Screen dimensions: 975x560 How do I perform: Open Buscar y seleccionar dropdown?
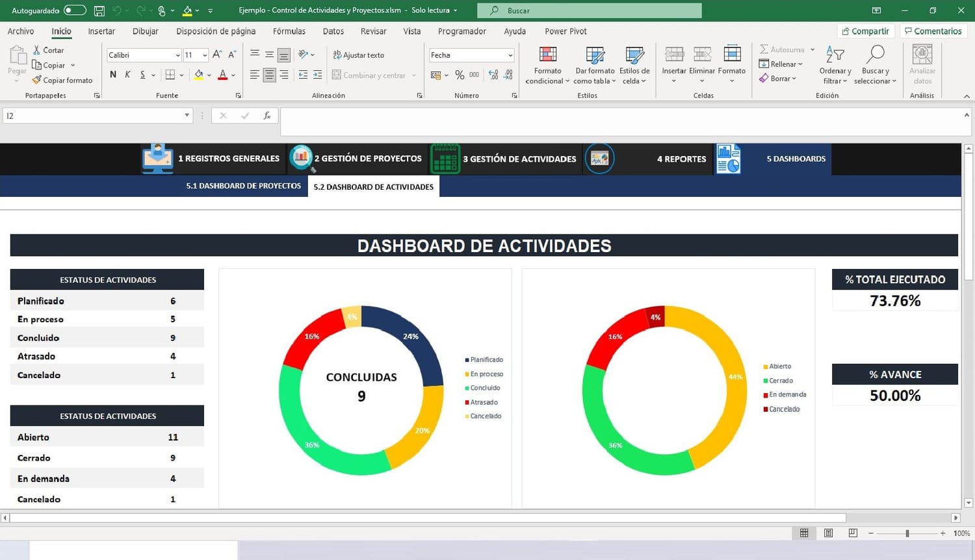coord(875,65)
